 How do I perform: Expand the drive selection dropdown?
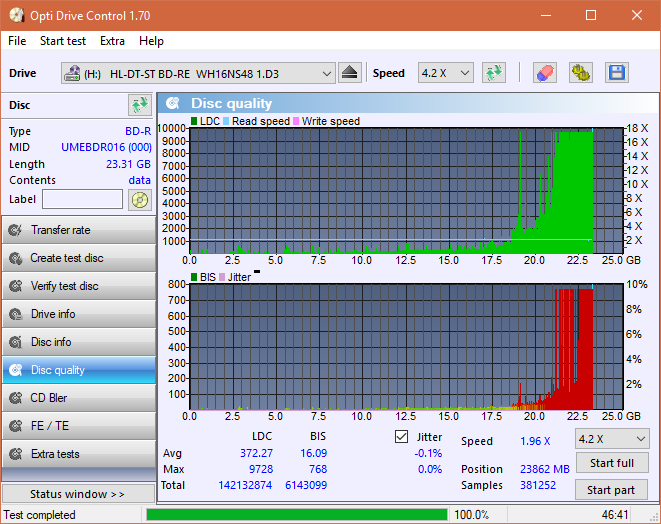[x=327, y=74]
